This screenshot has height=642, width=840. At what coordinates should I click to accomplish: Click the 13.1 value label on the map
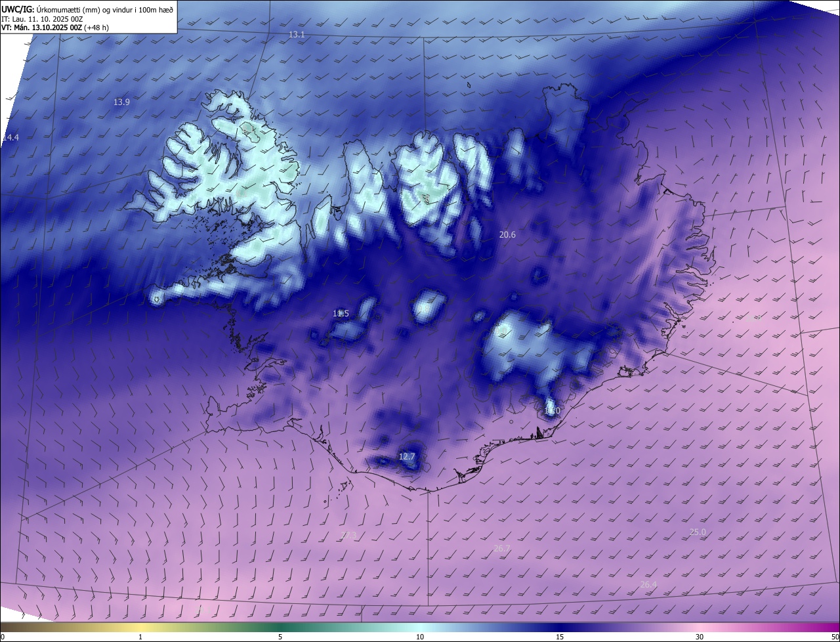pos(297,34)
